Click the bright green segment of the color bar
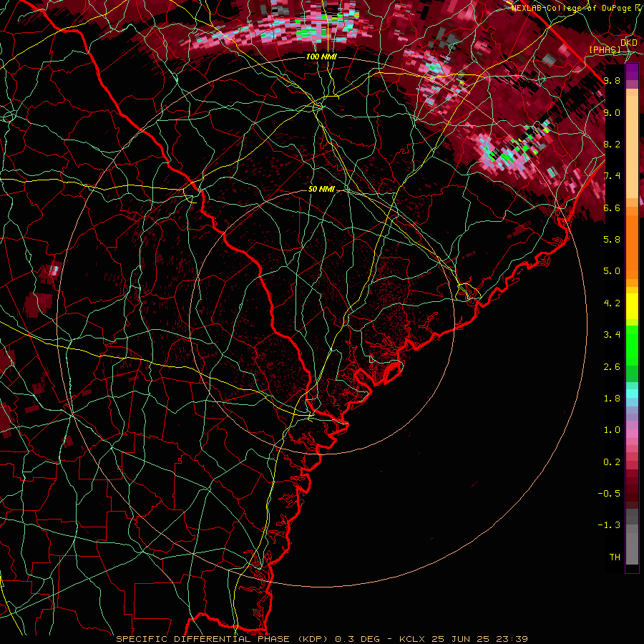The height and width of the screenshot is (644, 644). (x=632, y=345)
